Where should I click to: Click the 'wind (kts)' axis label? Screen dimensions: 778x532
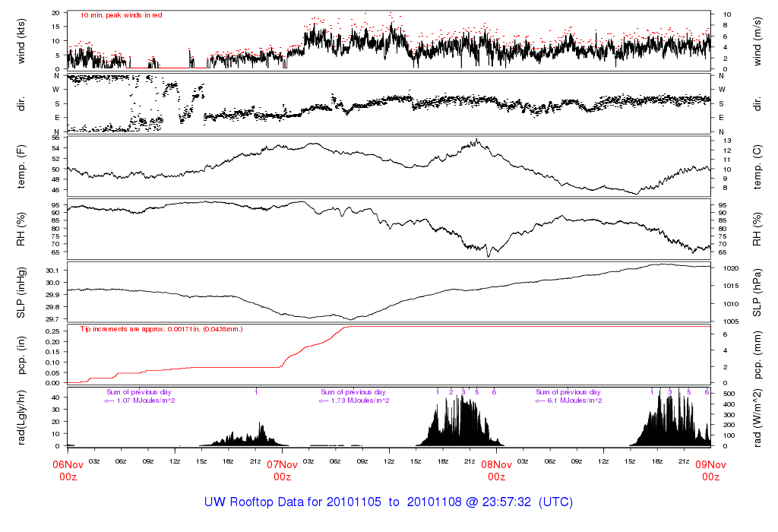tap(21, 41)
